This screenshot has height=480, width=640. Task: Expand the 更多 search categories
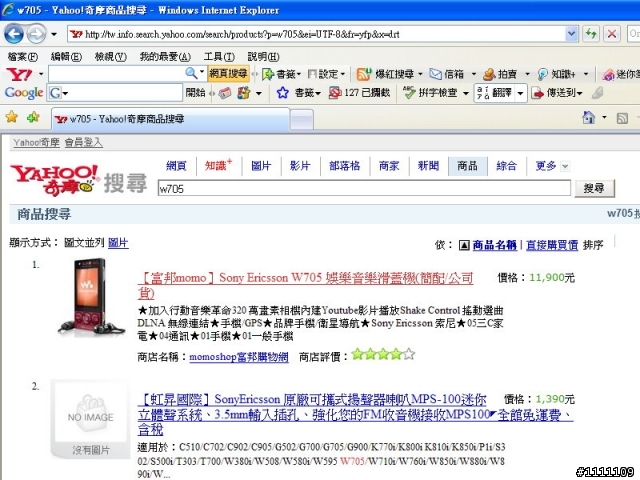552,166
